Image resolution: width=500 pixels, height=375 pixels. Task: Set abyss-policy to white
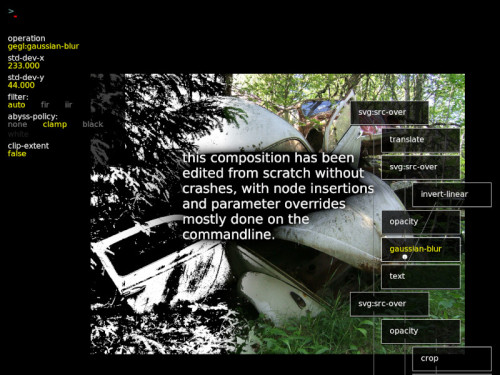(18, 134)
